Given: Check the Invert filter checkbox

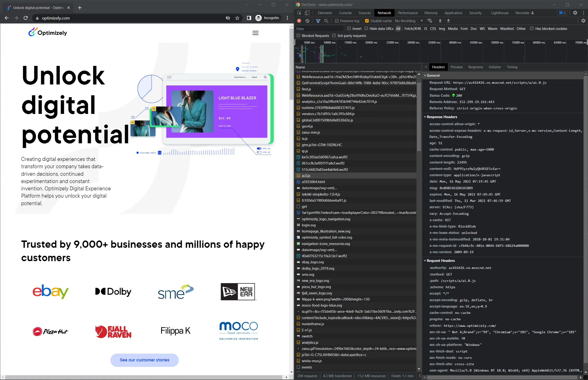Looking at the screenshot, I should click(349, 29).
